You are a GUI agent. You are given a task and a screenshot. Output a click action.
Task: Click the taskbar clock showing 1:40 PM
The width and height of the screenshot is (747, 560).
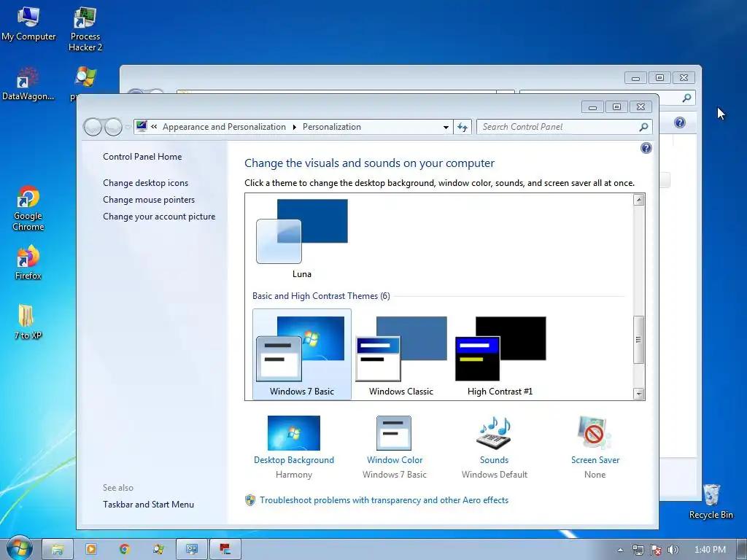[710, 550]
